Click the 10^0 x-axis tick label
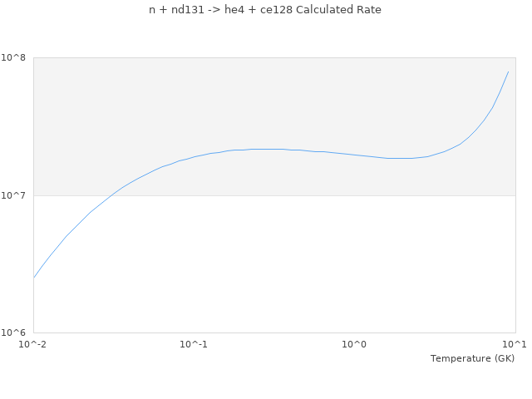This screenshot has width=532, height=399. (x=355, y=345)
